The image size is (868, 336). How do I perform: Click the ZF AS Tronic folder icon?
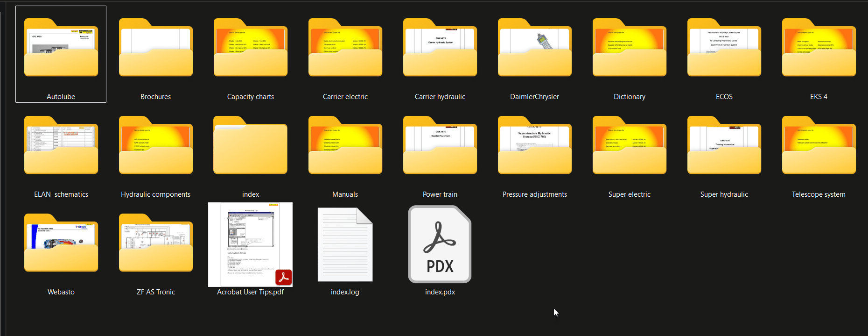click(x=156, y=243)
